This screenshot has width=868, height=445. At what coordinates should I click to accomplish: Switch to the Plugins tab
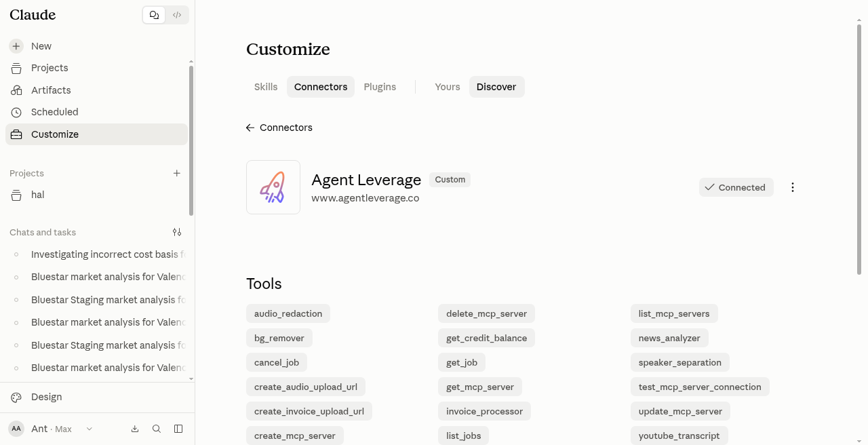[x=380, y=87]
